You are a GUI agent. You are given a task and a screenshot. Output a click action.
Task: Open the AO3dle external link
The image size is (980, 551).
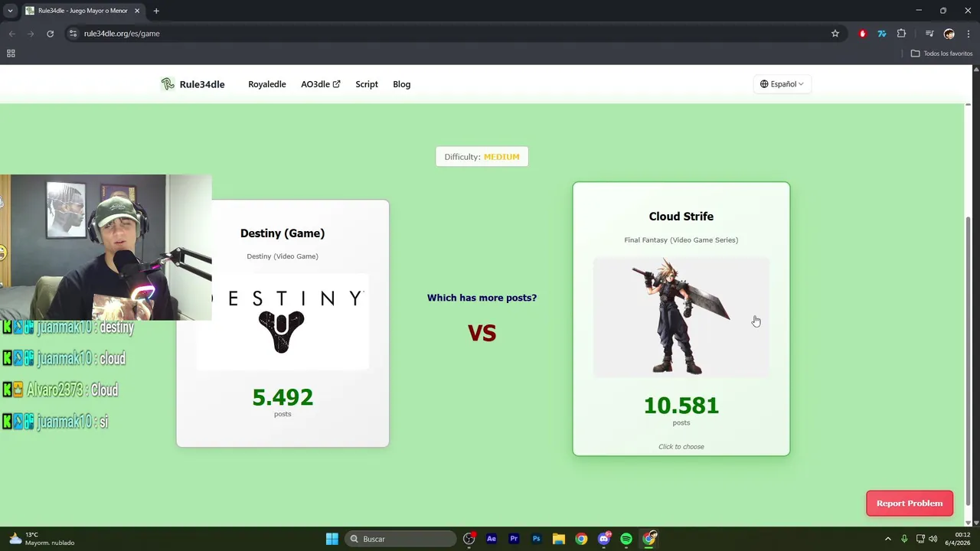321,84
